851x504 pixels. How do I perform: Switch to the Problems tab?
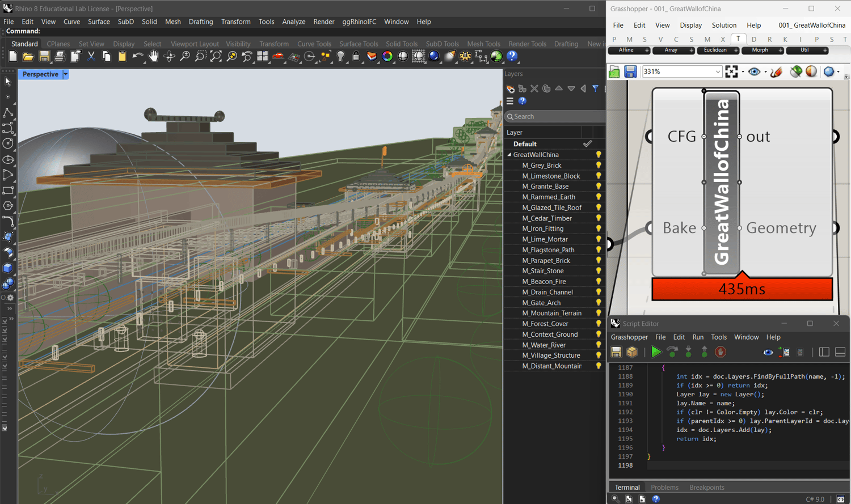[664, 488]
